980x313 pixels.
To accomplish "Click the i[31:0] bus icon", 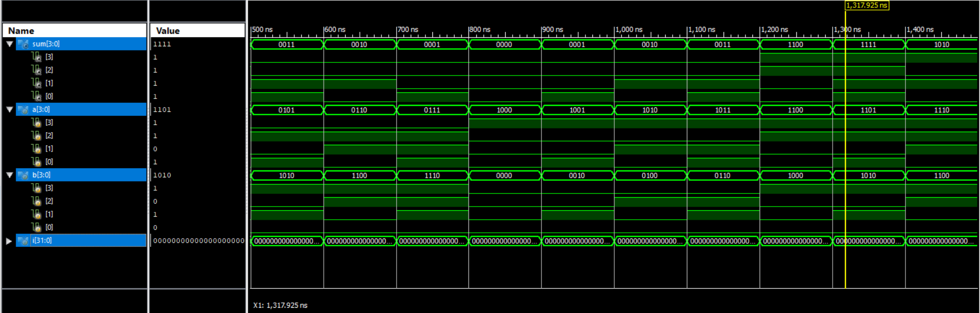I will pyautogui.click(x=24, y=241).
